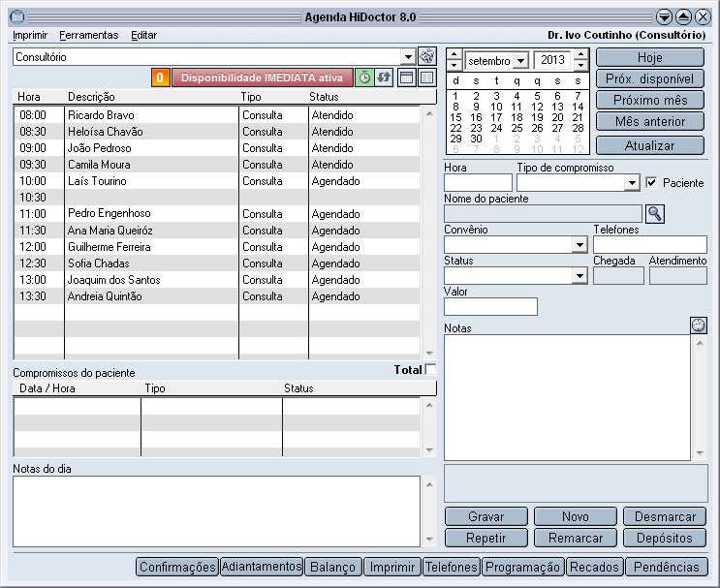Open the Convênio dropdown list
The height and width of the screenshot is (588, 720).
point(579,245)
